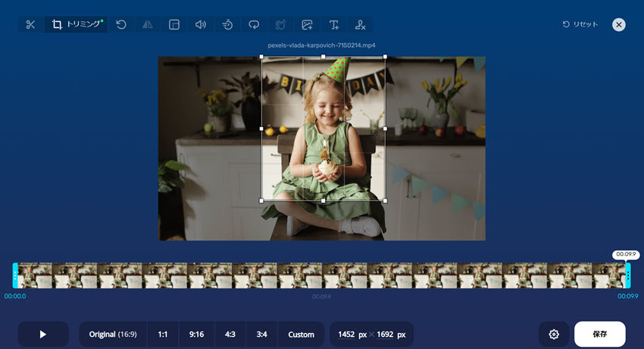Click the rotate icon in toolbar
The width and height of the screenshot is (644, 349).
click(121, 25)
